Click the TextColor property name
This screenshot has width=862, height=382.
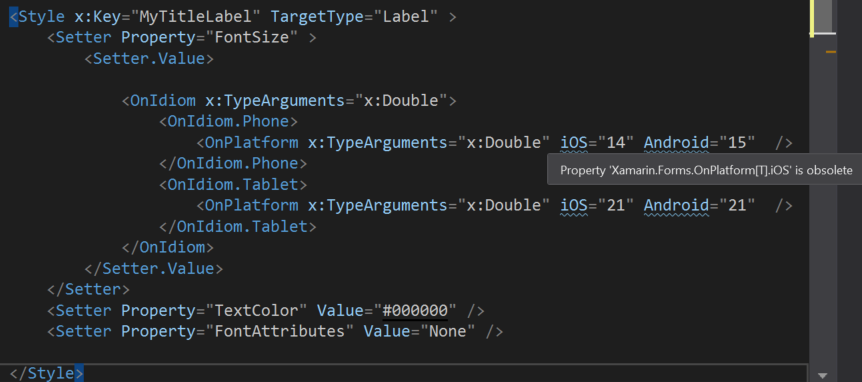[x=256, y=311]
